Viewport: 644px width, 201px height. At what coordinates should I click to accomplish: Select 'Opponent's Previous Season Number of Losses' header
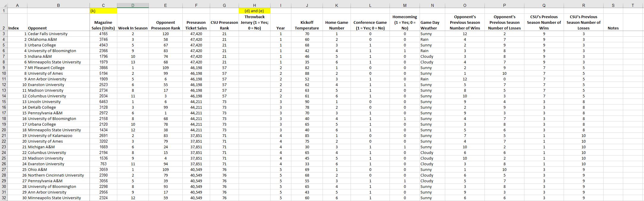click(x=504, y=22)
